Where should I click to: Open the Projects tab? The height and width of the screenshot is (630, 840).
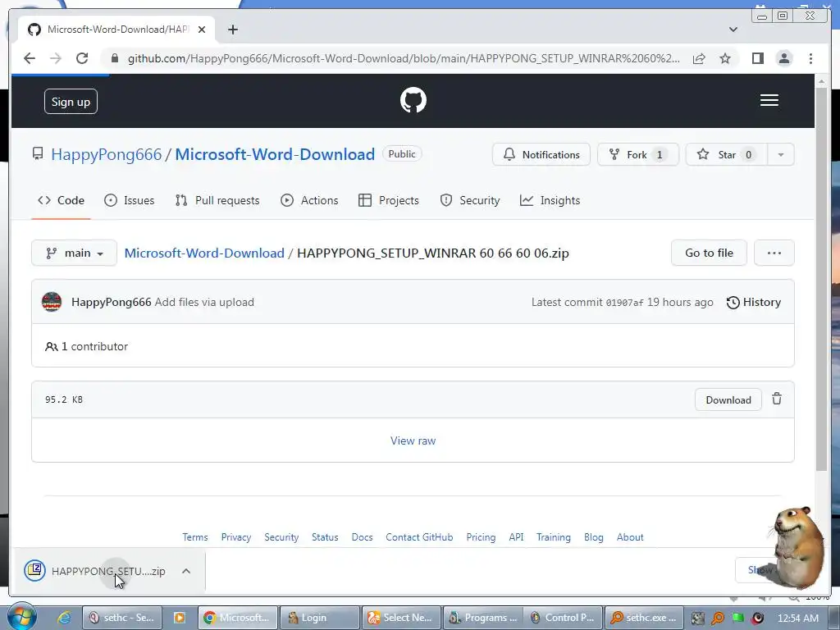pyautogui.click(x=388, y=200)
